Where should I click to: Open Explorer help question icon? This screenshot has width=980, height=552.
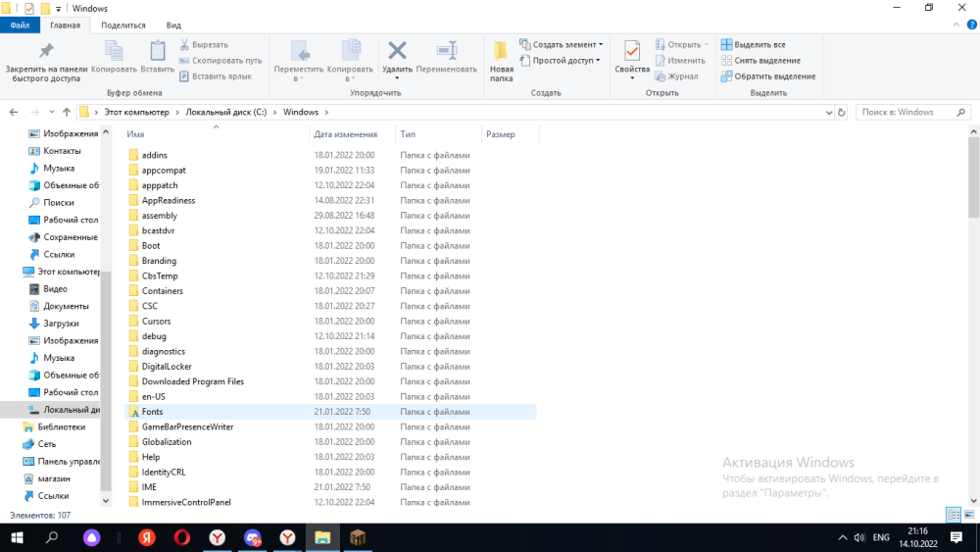pos(971,25)
